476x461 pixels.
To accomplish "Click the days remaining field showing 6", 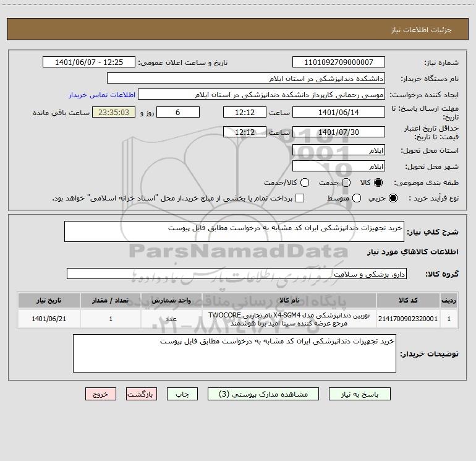I will point(178,112).
